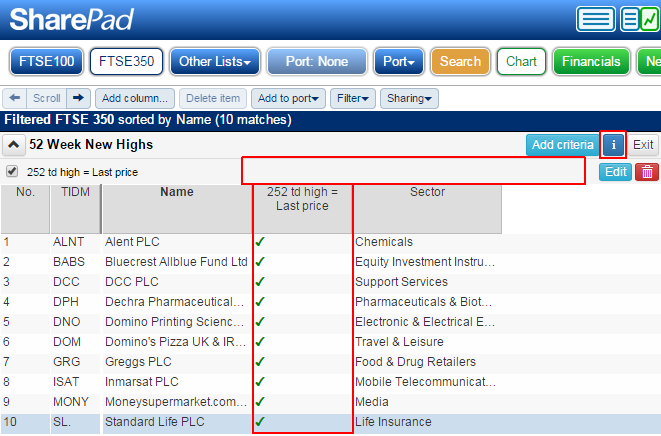The height and width of the screenshot is (436, 661).
Task: Click the Delete item button
Action: (x=213, y=98)
